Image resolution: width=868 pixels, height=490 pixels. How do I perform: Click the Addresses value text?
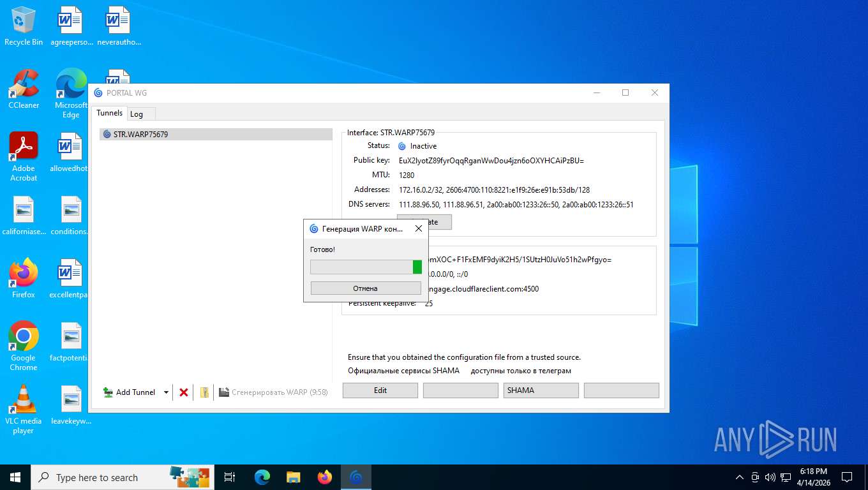coord(494,190)
